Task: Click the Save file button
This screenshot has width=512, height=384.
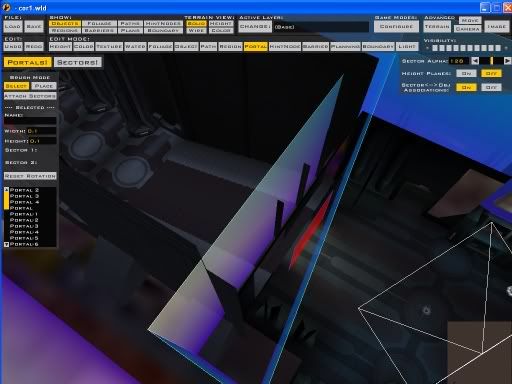Action: (34, 27)
